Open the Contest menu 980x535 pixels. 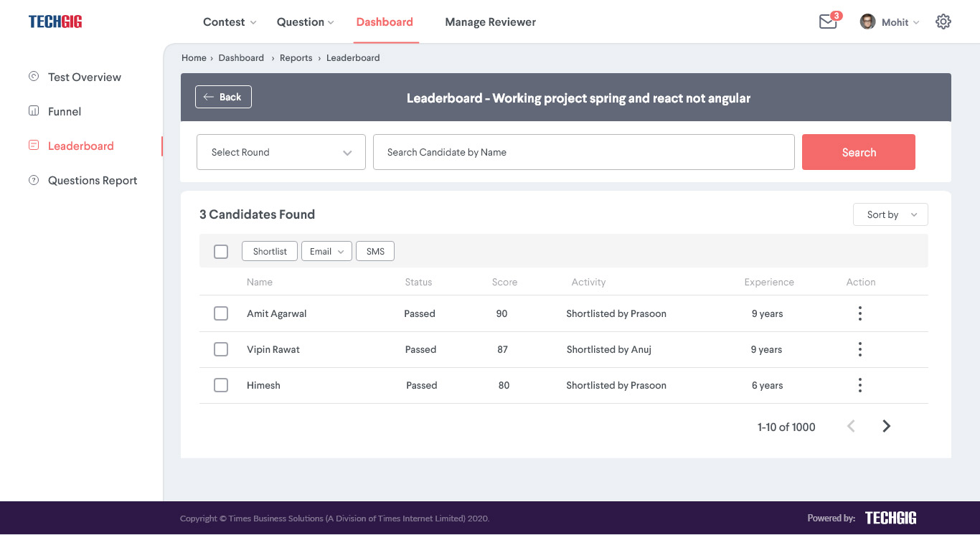click(230, 22)
